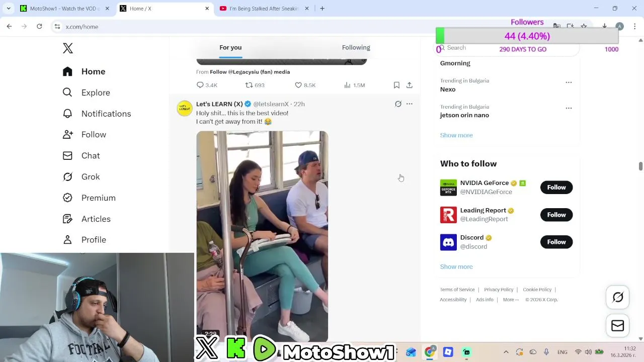Show hidden system tray icons
This screenshot has width=644, height=362.
(506, 352)
